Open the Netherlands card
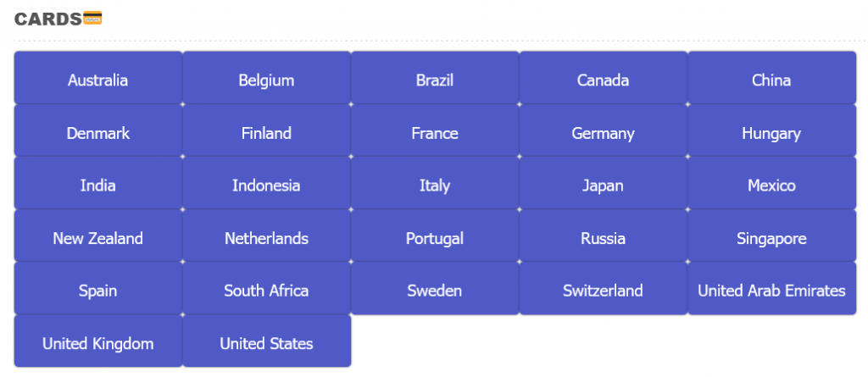868x377 pixels. (x=266, y=238)
